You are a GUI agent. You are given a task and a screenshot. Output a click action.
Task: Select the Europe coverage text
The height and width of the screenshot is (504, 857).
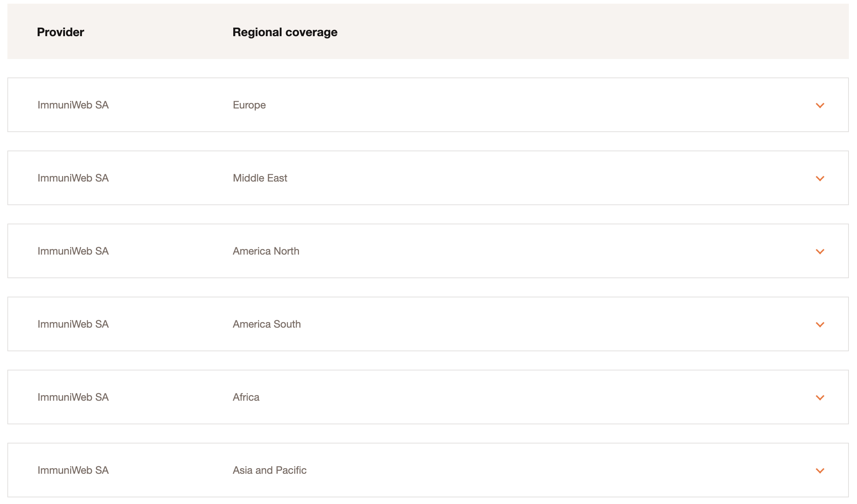[x=249, y=105]
